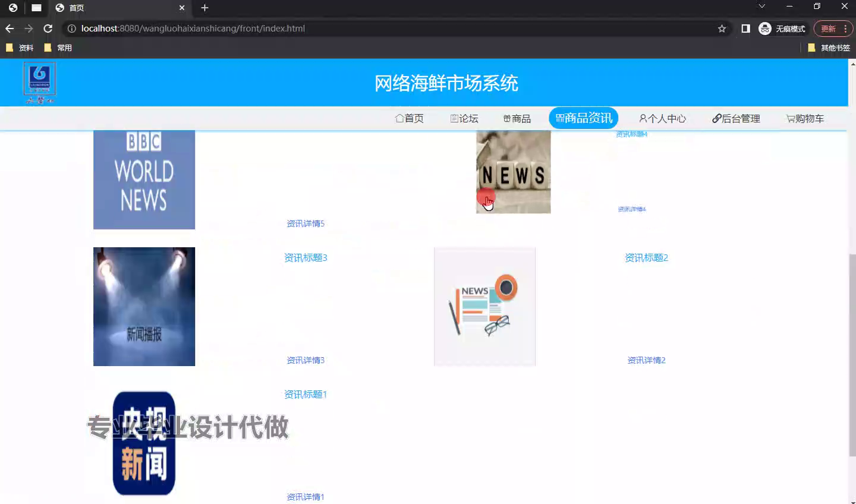The image size is (856, 504).
Task: Open the 资讯标题2 news link
Action: 646,257
